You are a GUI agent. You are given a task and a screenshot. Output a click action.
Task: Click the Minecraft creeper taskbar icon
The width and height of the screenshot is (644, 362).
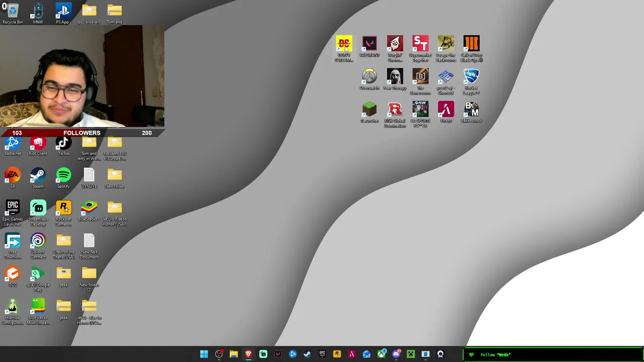tap(411, 354)
